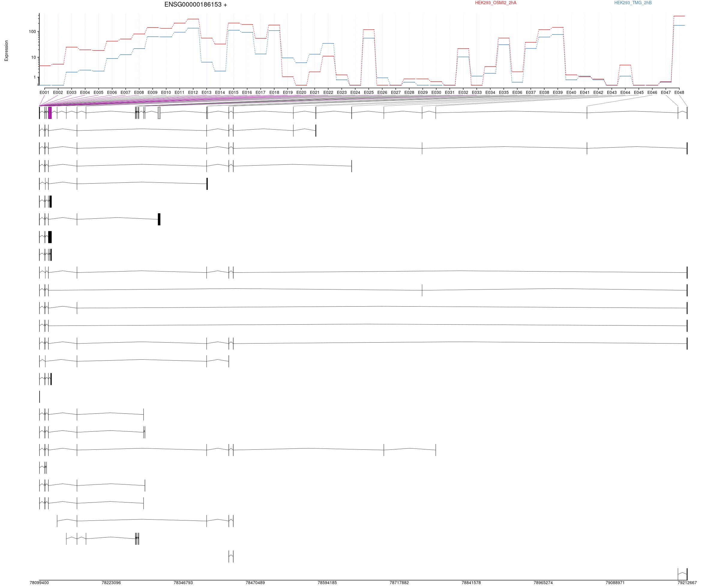The width and height of the screenshot is (720, 588).
Task: Click the exon label E044
Action: 625,92
